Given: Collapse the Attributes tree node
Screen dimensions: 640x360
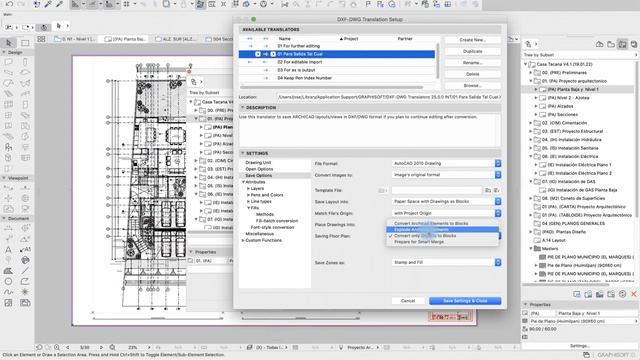Looking at the screenshot, I should click(243, 182).
